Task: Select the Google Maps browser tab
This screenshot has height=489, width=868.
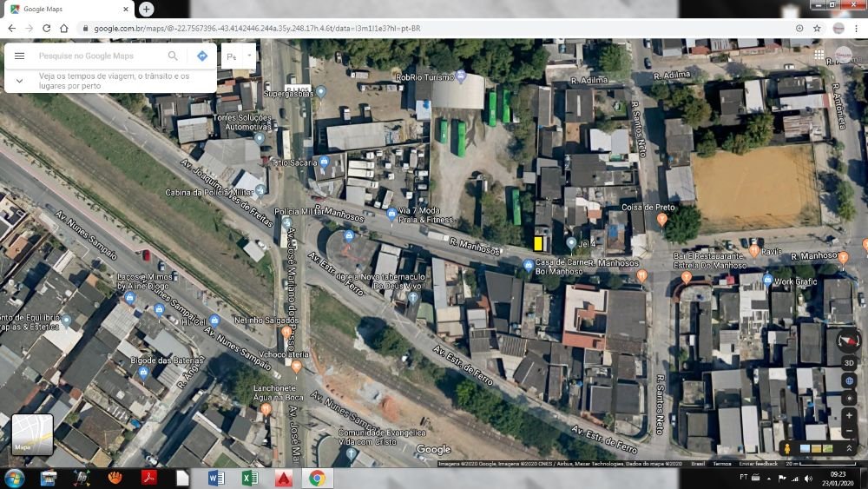Action: pos(68,9)
